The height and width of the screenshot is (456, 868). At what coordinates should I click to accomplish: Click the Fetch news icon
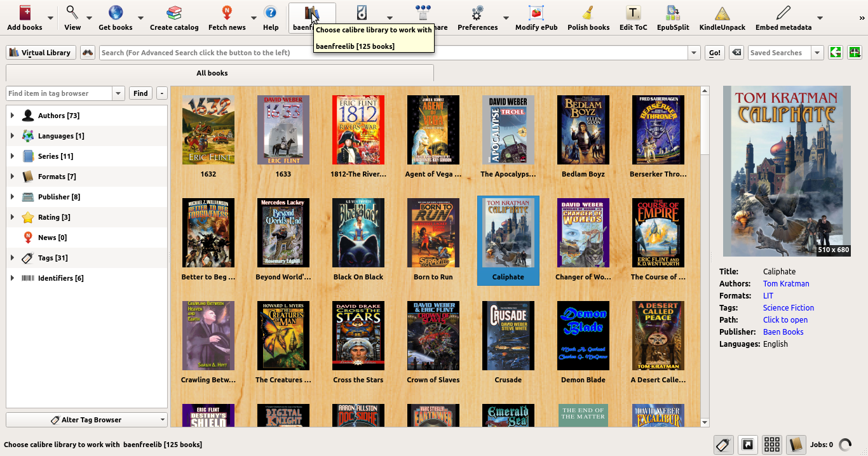pos(227,13)
